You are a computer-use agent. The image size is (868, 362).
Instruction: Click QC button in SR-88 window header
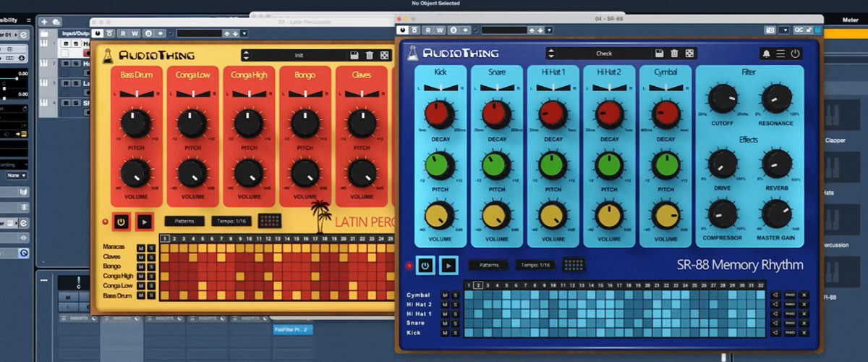click(x=799, y=30)
